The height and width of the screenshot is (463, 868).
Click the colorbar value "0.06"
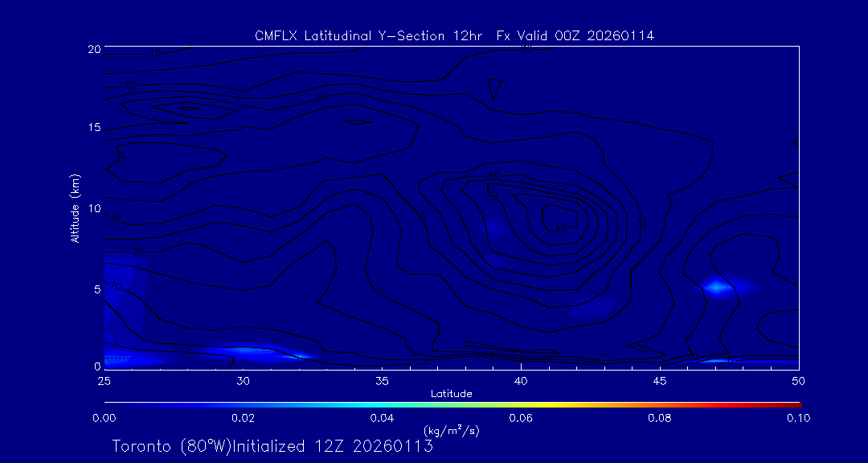coord(522,418)
